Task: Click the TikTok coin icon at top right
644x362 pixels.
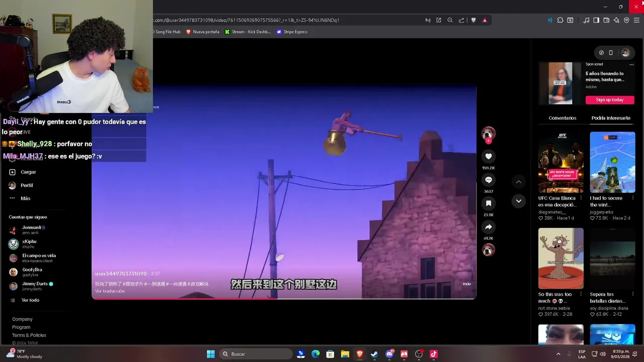Action: (x=601, y=53)
